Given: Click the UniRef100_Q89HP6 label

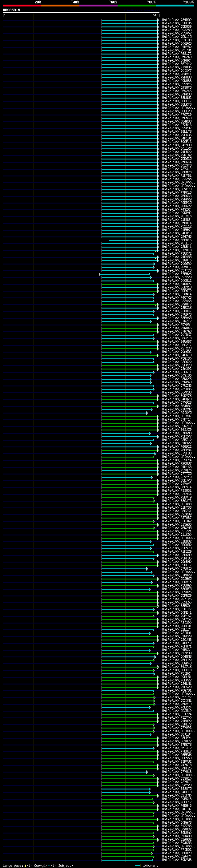Looking at the screenshot, I should pos(176,592).
